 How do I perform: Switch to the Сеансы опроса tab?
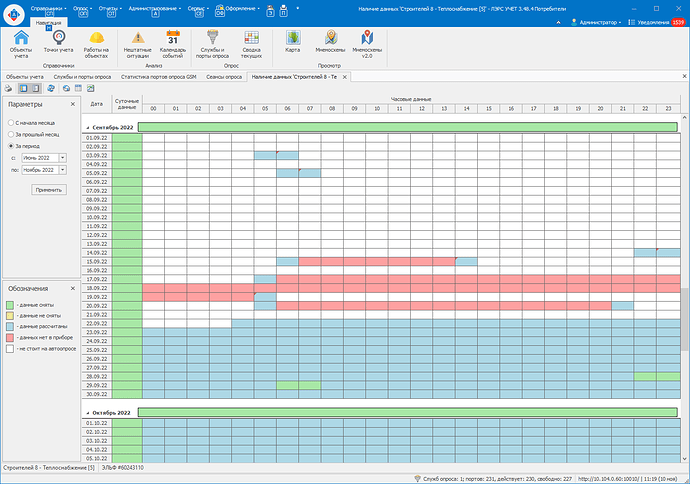224,77
